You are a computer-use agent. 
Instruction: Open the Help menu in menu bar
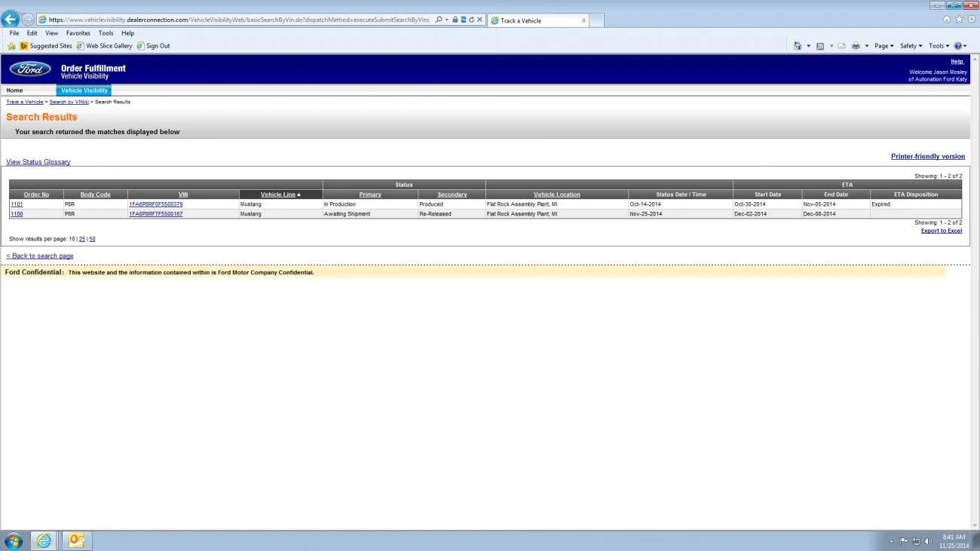coord(127,33)
